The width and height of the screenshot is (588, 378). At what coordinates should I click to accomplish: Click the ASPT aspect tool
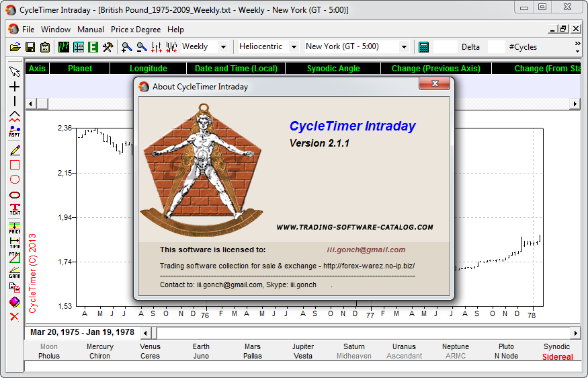click(x=15, y=132)
